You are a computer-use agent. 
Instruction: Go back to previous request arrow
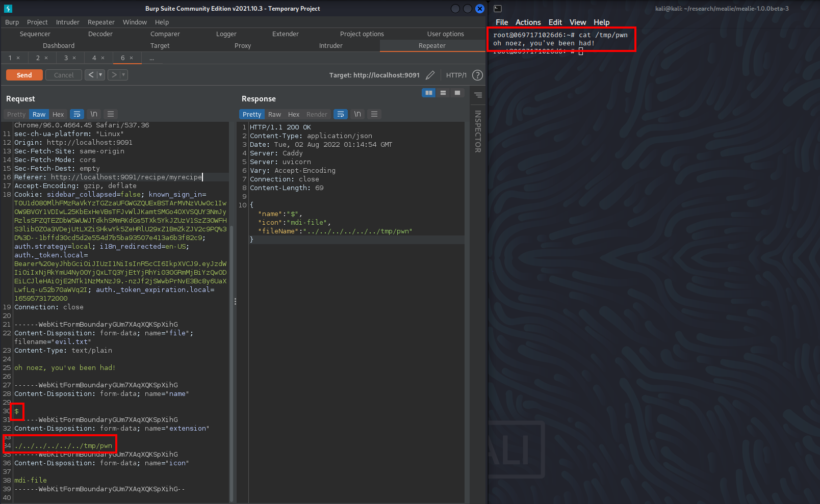coord(91,75)
